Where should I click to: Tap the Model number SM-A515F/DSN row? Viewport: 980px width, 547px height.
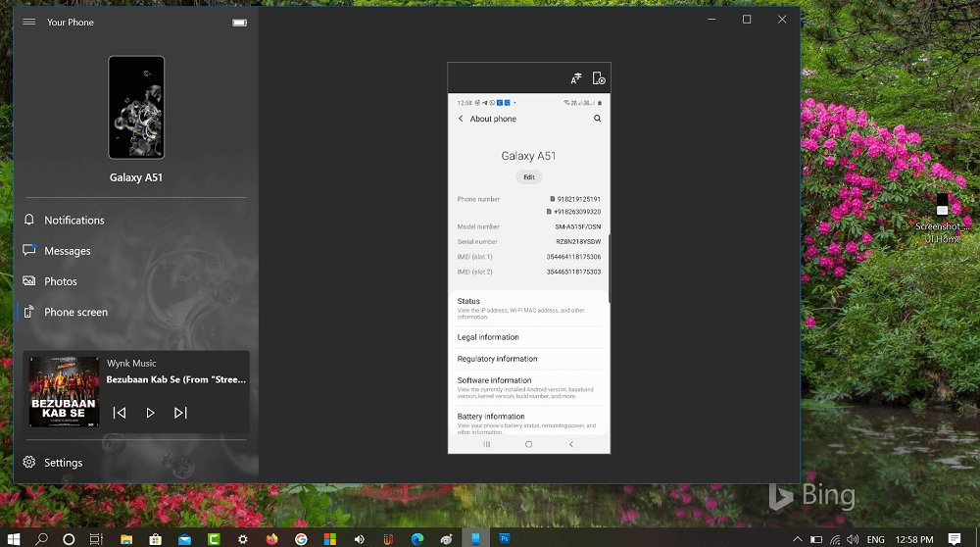(529, 226)
